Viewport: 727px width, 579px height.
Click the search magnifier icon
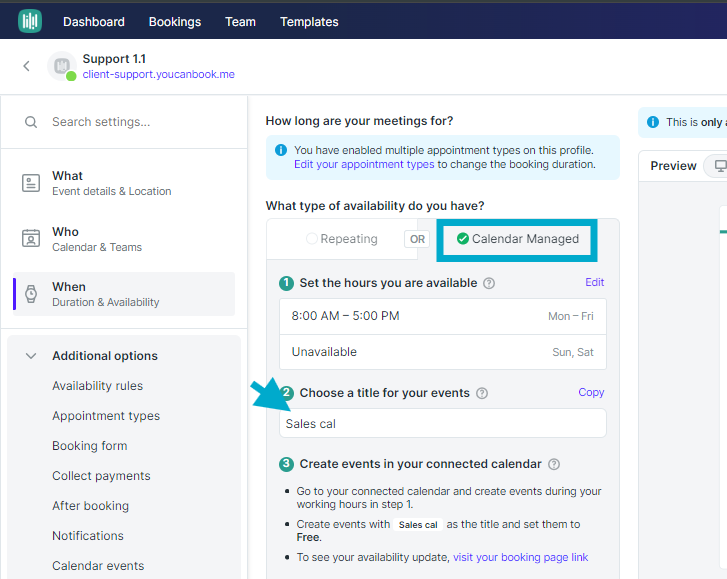point(32,122)
